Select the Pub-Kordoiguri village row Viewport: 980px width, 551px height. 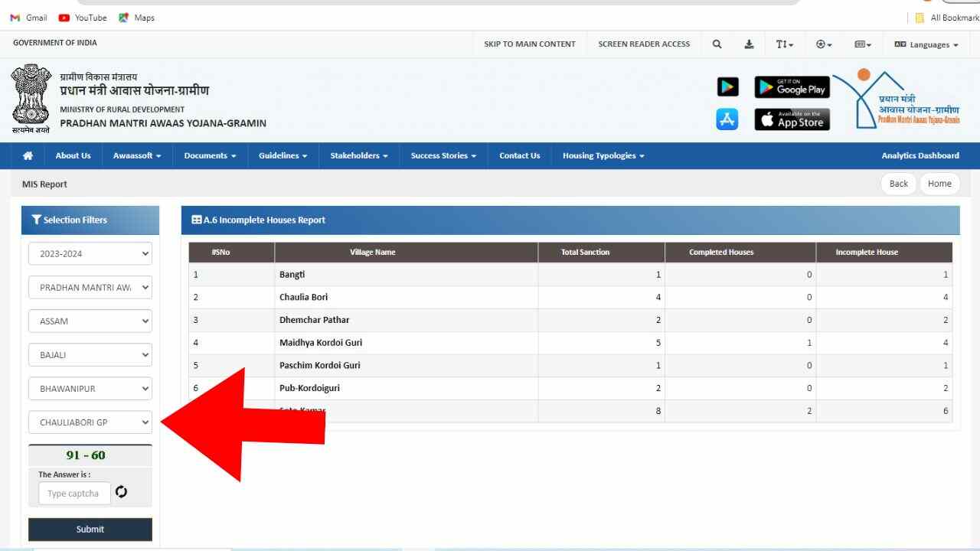pyautogui.click(x=570, y=388)
